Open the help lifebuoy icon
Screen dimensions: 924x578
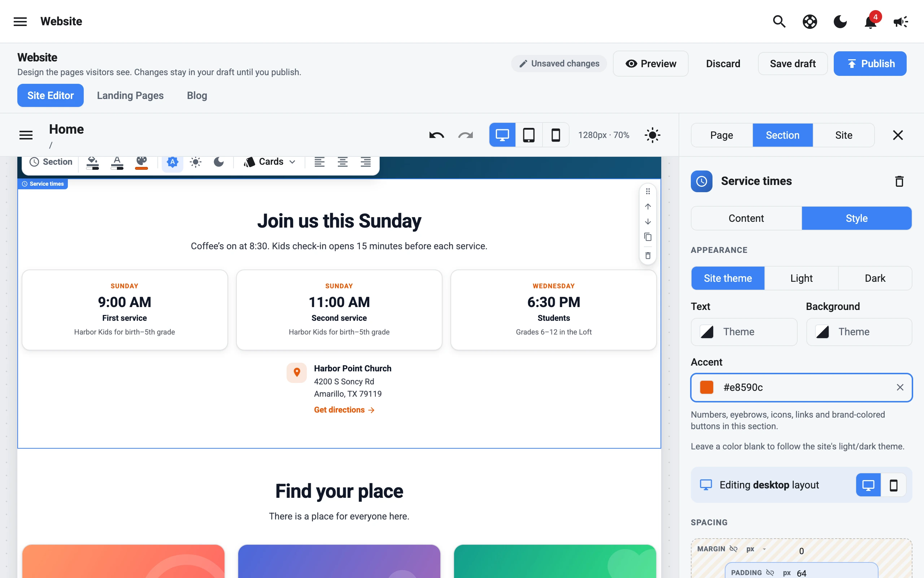810,21
